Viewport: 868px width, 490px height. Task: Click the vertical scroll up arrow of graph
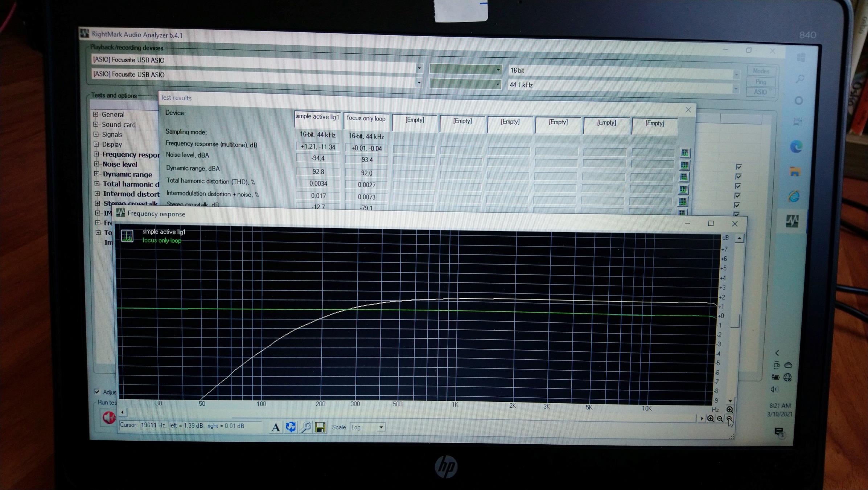[739, 238]
